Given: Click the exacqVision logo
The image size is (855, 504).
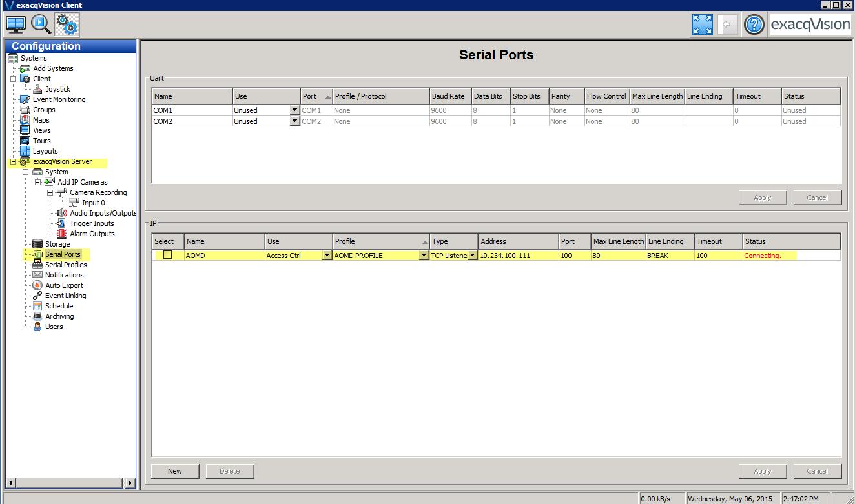Looking at the screenshot, I should 810,25.
